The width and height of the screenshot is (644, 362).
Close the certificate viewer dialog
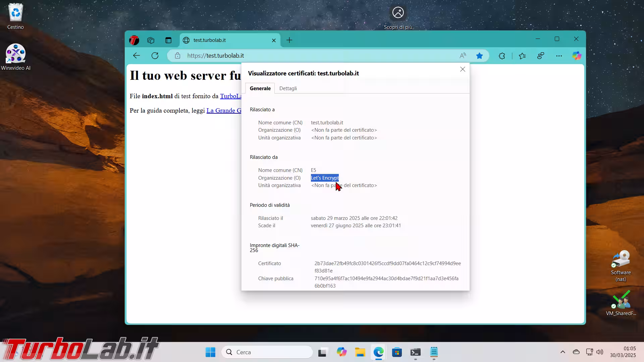click(463, 69)
